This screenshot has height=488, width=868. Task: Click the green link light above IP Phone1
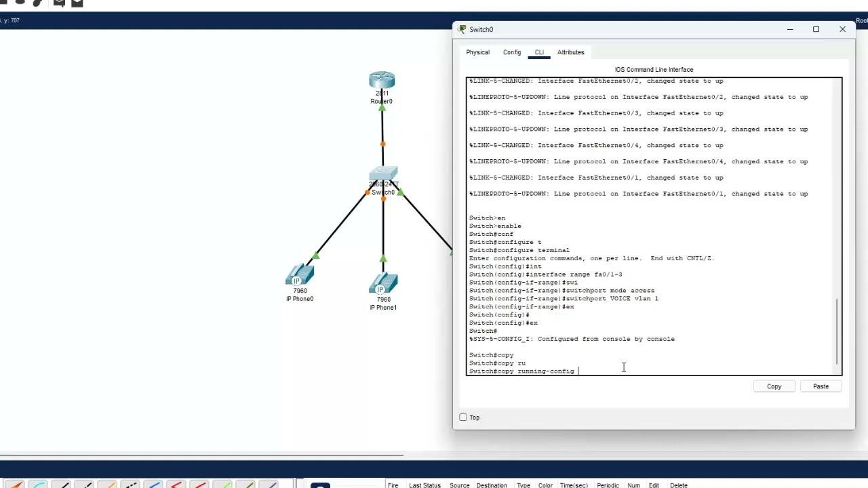383,258
